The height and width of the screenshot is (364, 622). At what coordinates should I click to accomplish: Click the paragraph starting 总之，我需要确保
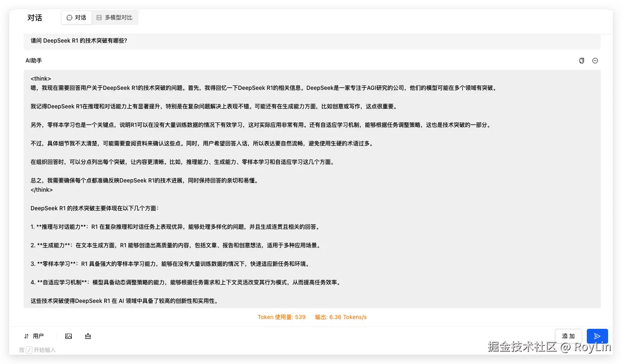coord(144,181)
